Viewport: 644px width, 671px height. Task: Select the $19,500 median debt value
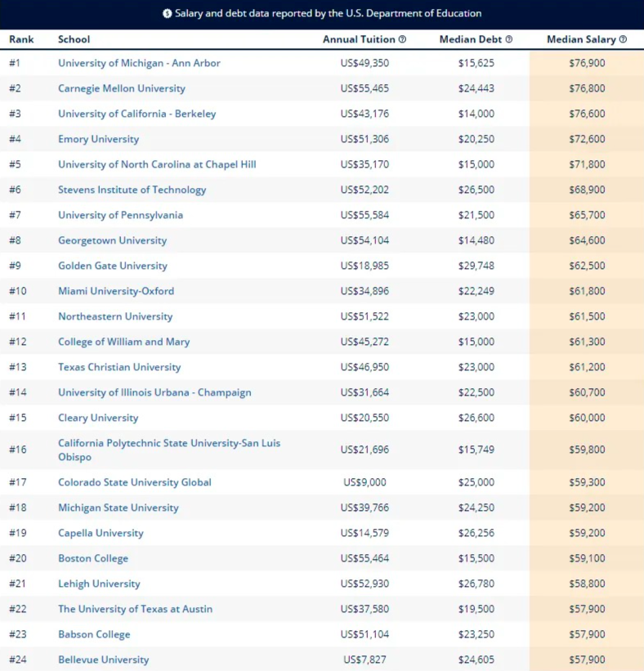coord(476,609)
